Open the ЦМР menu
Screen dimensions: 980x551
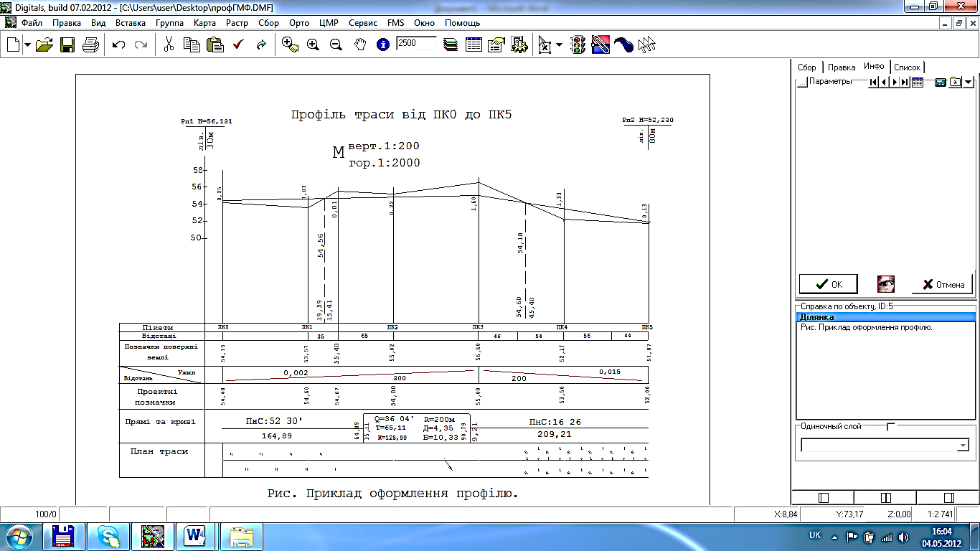pos(329,23)
